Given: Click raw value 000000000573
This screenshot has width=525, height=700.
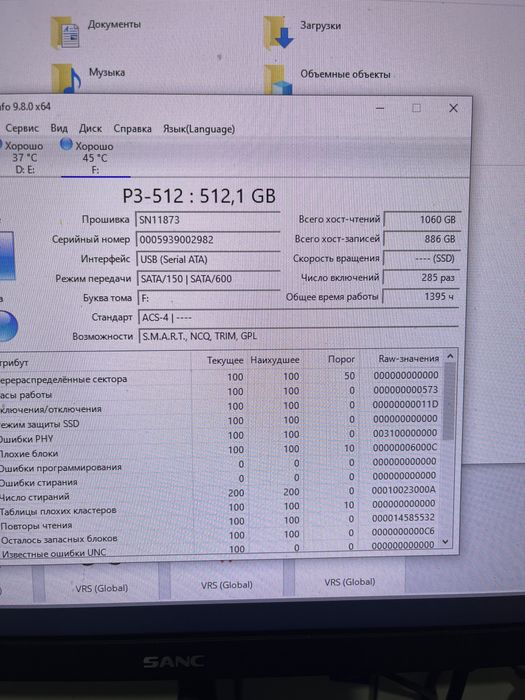Looking at the screenshot, I should [405, 390].
